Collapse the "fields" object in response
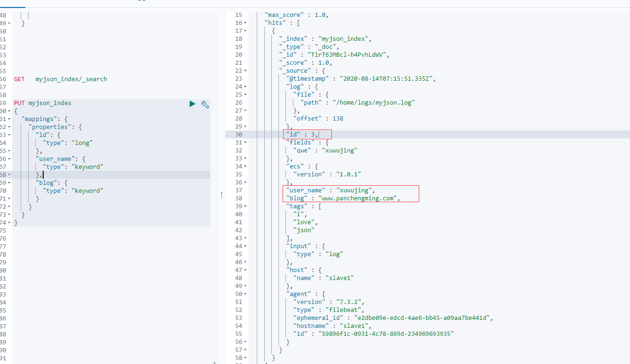This screenshot has height=364, width=630. pos(246,143)
